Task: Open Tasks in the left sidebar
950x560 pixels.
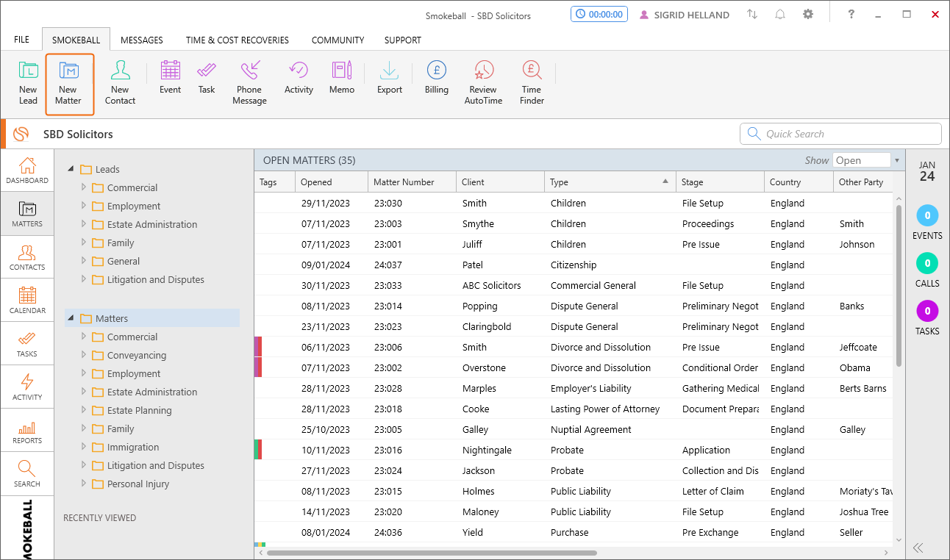Action: (x=27, y=344)
